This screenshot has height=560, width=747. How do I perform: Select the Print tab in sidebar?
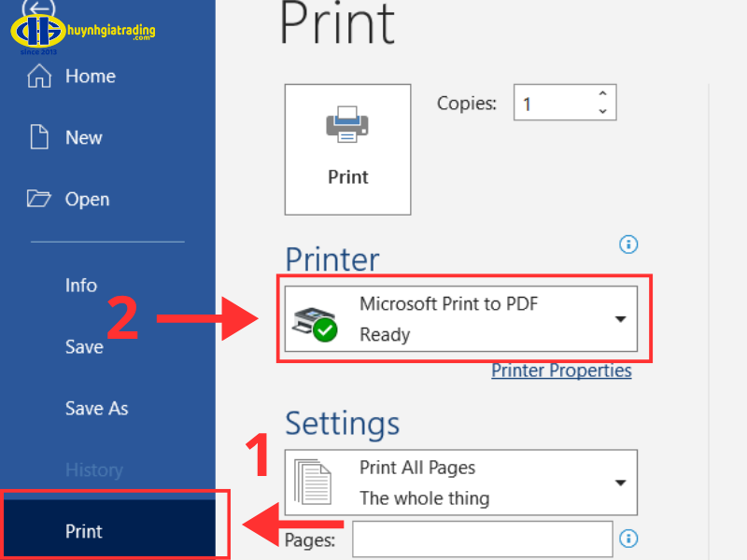click(84, 532)
